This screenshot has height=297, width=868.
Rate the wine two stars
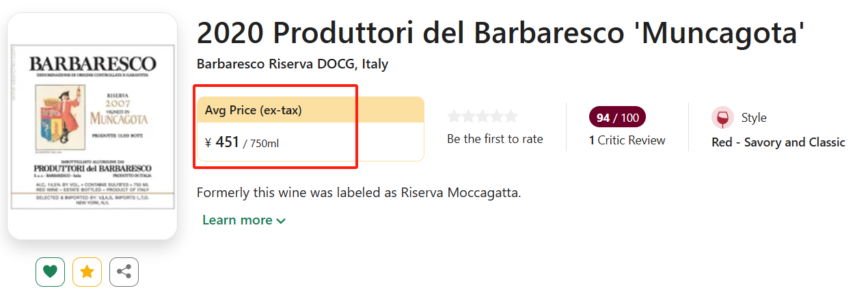pyautogui.click(x=468, y=117)
